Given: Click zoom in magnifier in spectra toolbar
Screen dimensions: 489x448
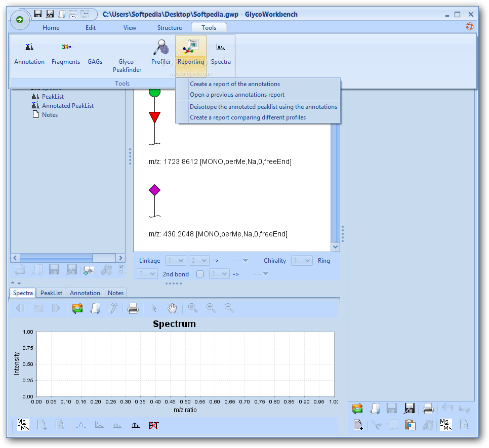Looking at the screenshot, I should click(x=211, y=308).
